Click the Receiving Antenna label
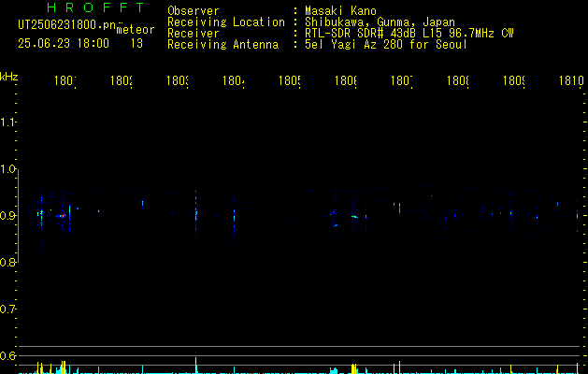The width and height of the screenshot is (588, 374). 222,45
